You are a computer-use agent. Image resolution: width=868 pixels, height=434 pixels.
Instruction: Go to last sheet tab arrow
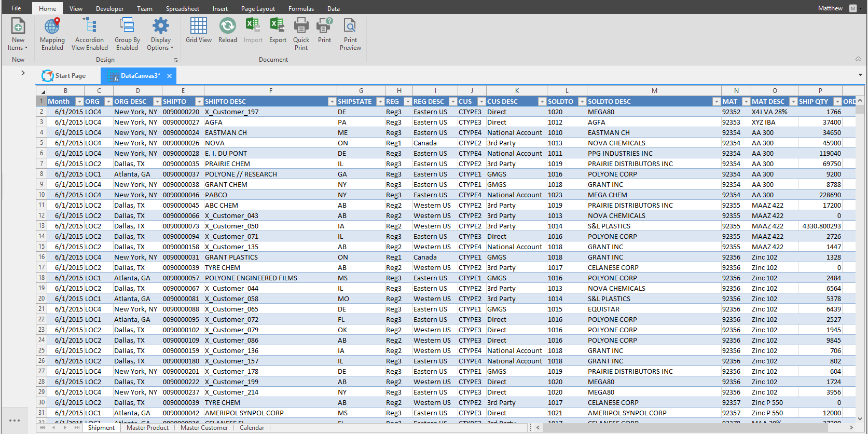[x=77, y=428]
